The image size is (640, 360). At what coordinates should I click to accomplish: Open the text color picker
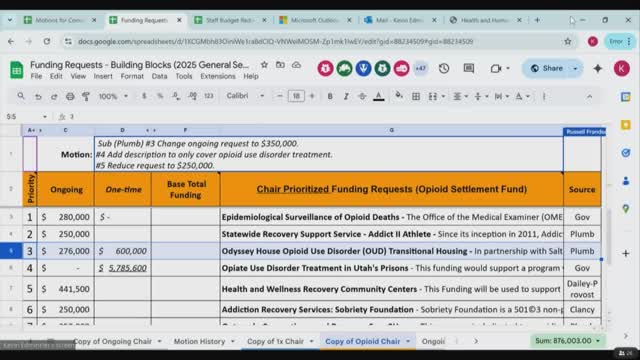(379, 96)
